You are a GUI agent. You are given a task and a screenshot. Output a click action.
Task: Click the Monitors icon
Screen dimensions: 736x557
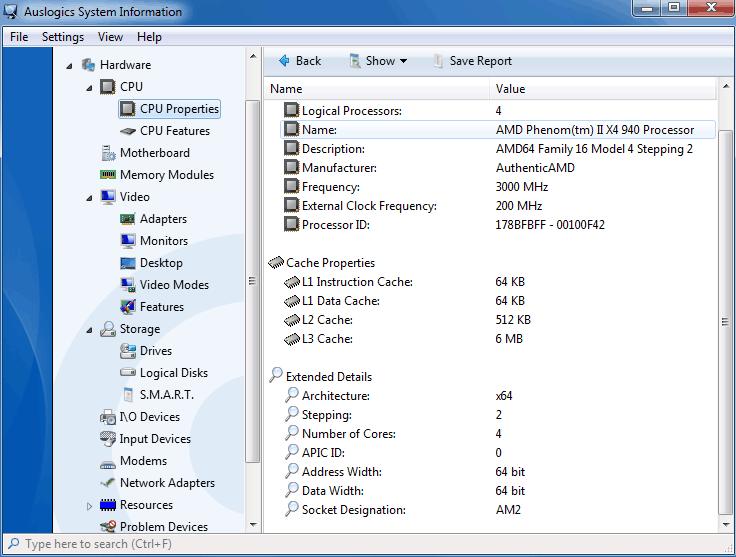tap(128, 241)
